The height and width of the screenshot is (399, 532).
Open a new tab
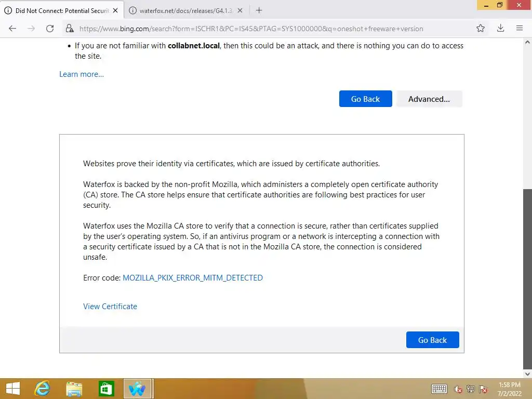(x=259, y=10)
